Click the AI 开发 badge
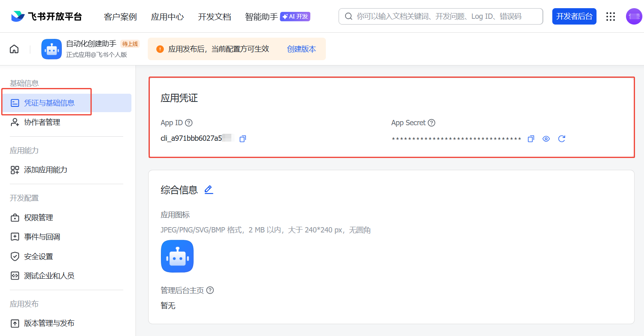644x336 pixels. click(295, 16)
